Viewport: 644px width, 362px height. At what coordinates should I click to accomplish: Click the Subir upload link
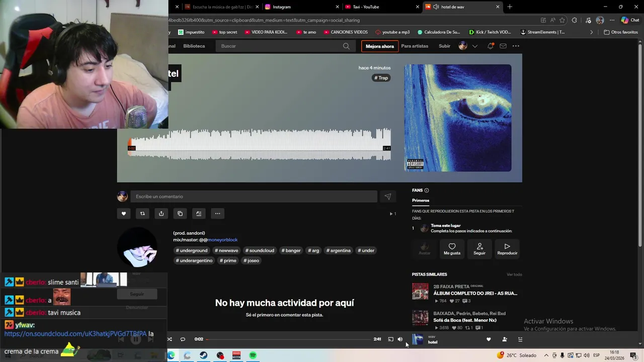click(445, 46)
